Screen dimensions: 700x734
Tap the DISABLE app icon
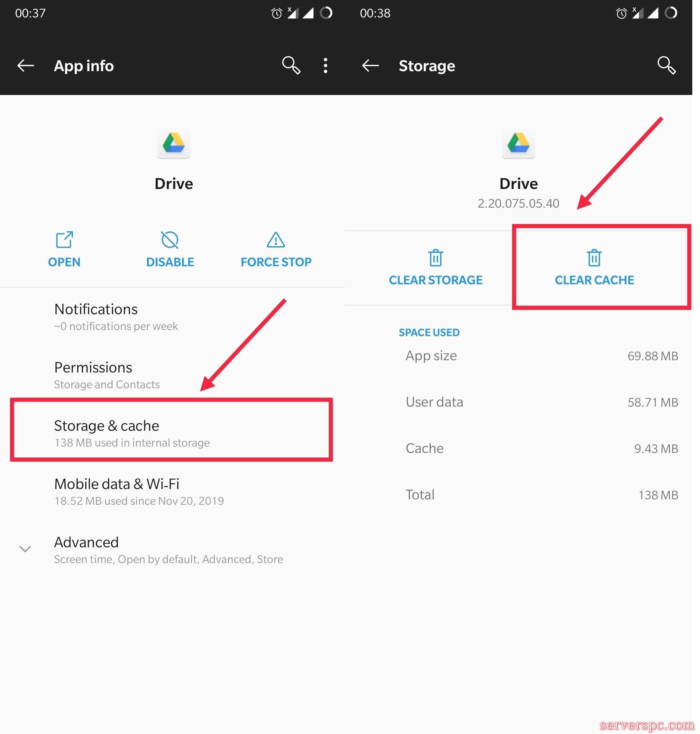170,240
